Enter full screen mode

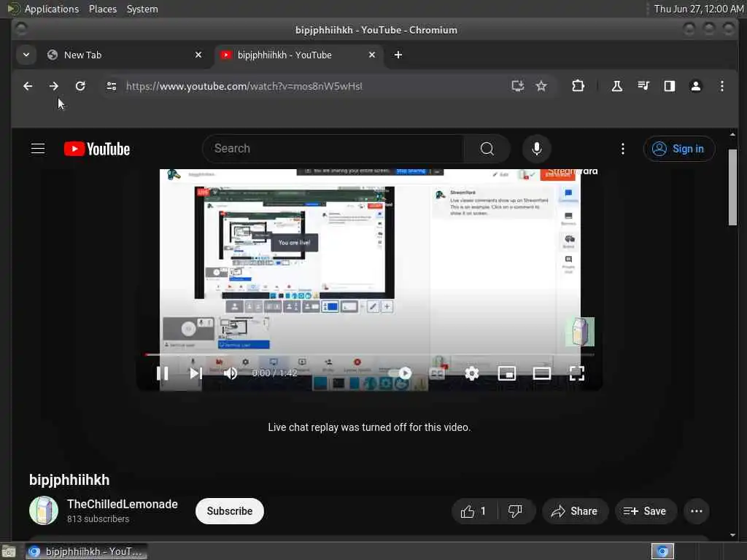[x=577, y=373]
